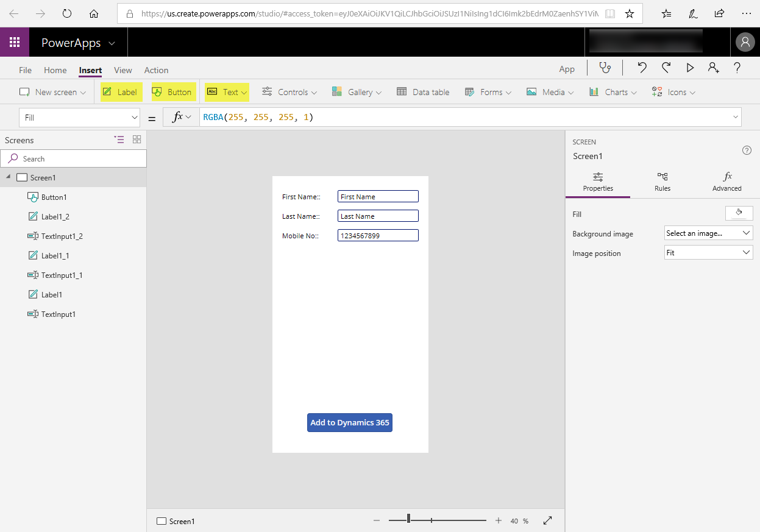Switch Screens pane to tree list view

click(x=119, y=140)
